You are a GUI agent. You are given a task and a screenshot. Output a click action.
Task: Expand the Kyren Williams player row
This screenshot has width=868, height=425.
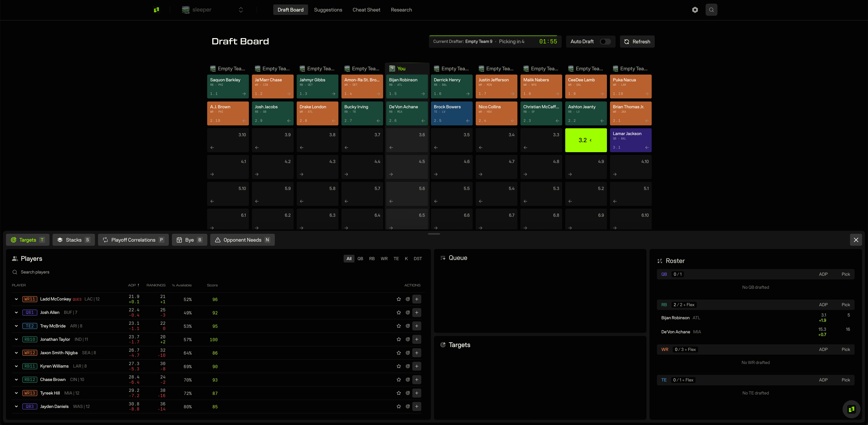16,366
